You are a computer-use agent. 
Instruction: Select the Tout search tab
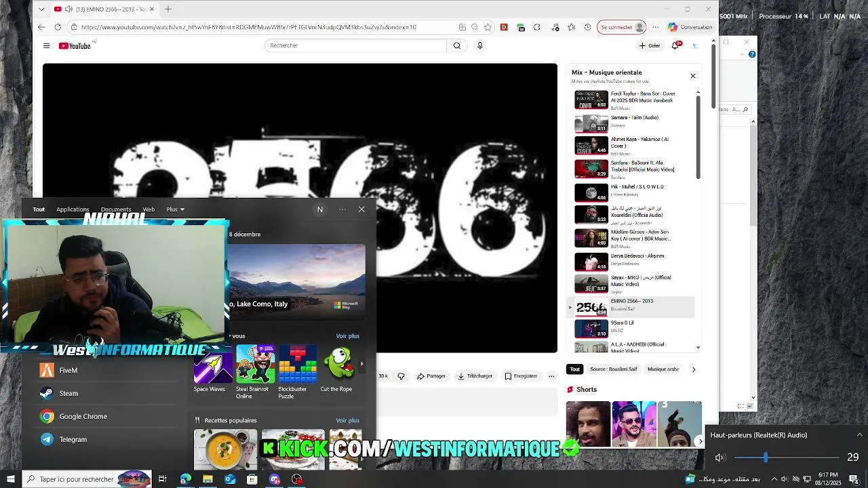coord(39,209)
